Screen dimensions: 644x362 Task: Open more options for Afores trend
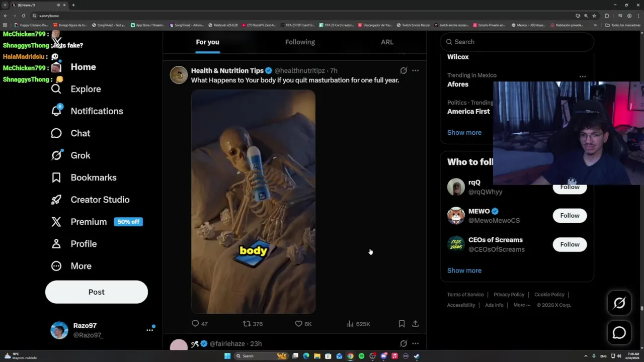pos(583,76)
